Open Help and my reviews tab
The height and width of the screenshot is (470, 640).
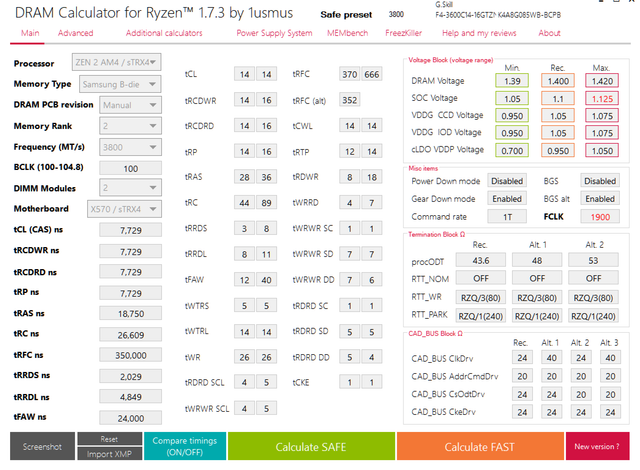click(x=479, y=33)
